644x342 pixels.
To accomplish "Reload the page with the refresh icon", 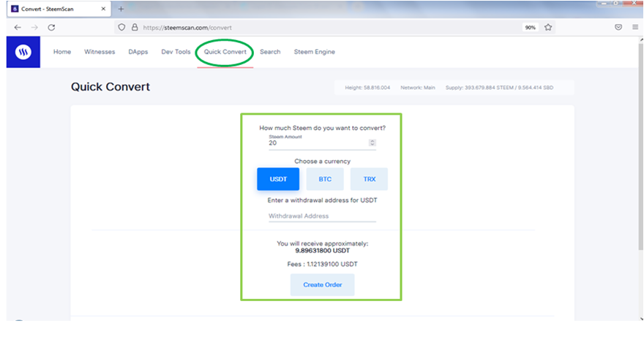I will [51, 28].
